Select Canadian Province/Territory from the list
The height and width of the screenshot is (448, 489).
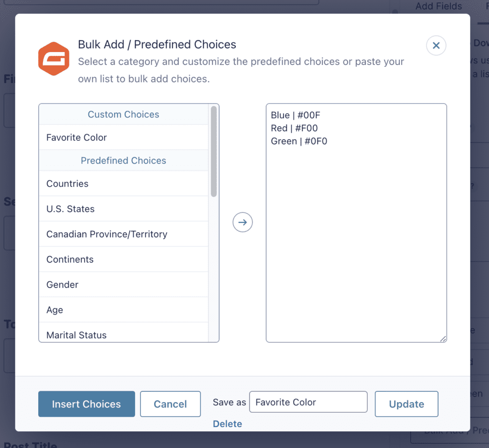click(106, 234)
